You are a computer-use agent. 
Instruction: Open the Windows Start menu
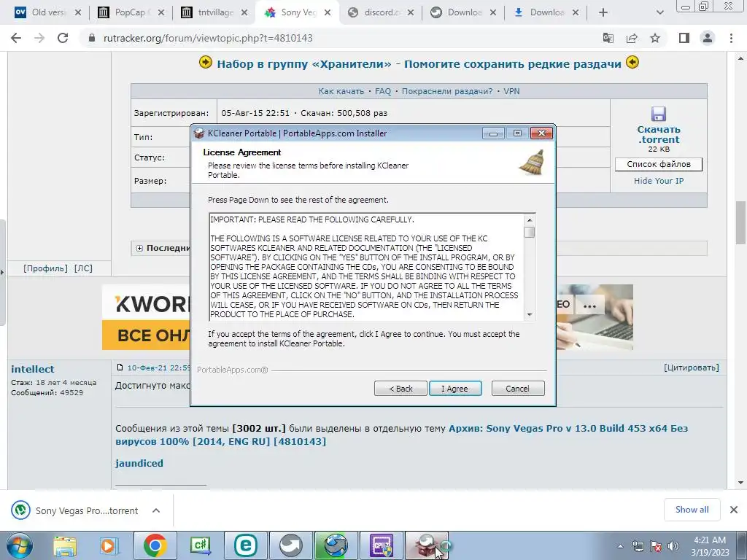19,545
